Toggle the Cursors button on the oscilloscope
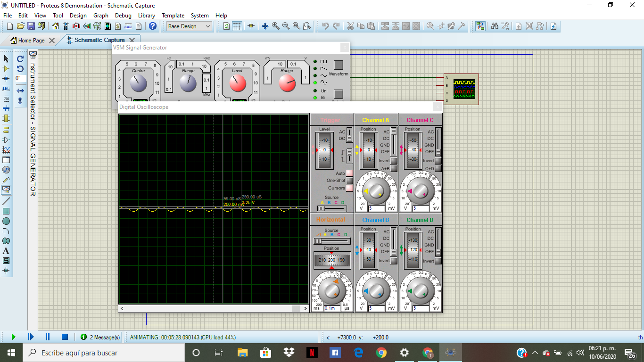Screen dimensions: 644x362 pyautogui.click(x=349, y=188)
